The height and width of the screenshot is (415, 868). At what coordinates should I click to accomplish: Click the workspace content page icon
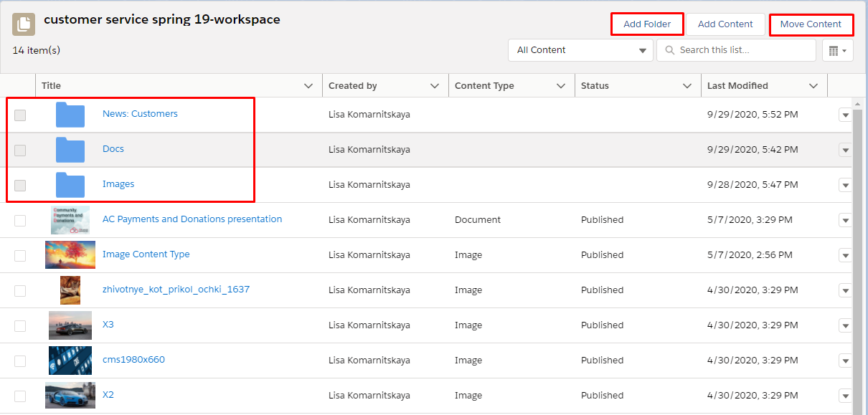(24, 24)
